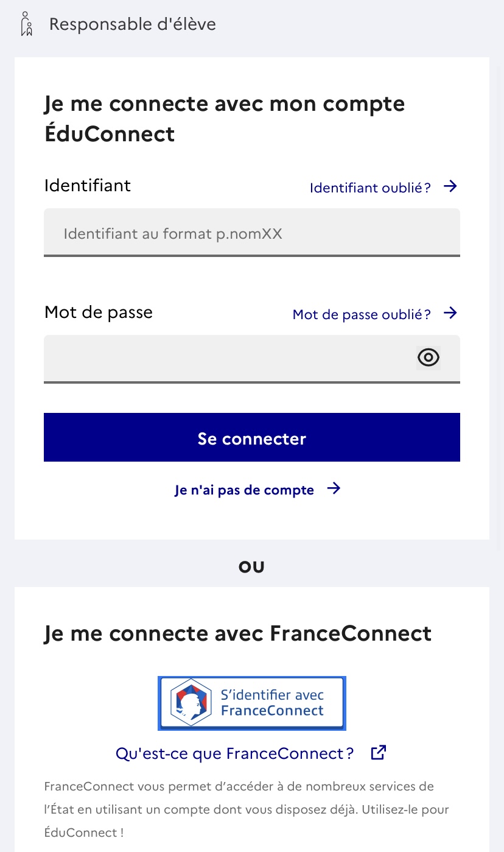Click the external link icon after FranceConnect question
504x852 pixels.
click(379, 753)
